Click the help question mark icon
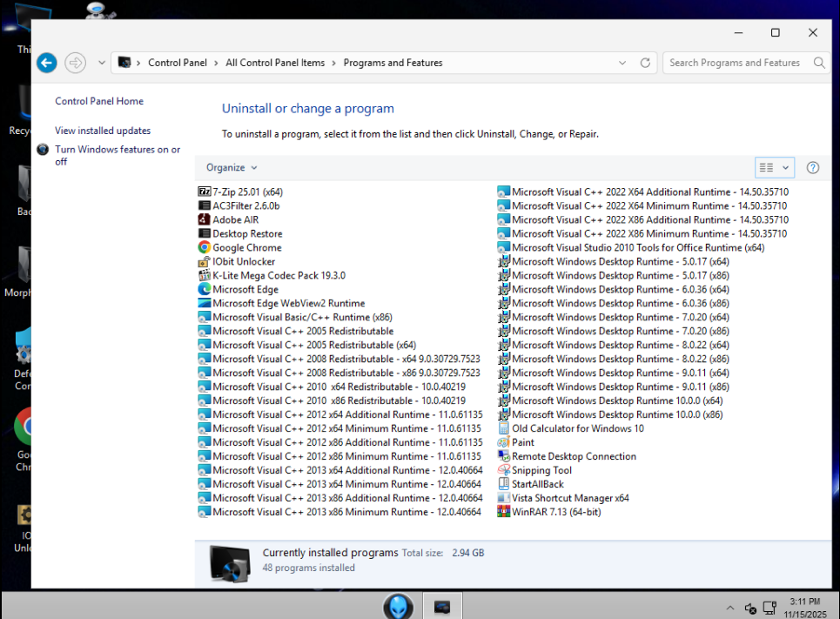The height and width of the screenshot is (619, 840). pos(813,168)
